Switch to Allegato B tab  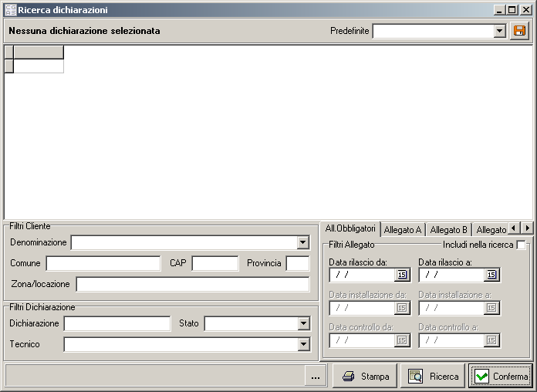[448, 230]
